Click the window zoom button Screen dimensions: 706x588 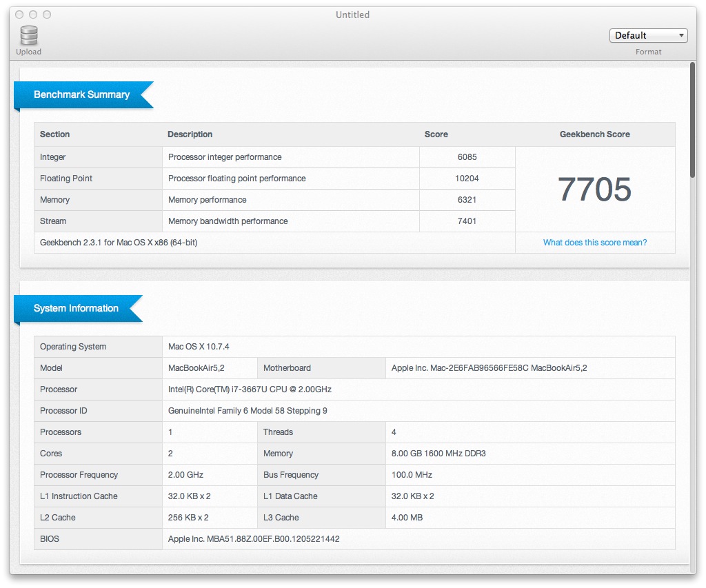coord(47,14)
